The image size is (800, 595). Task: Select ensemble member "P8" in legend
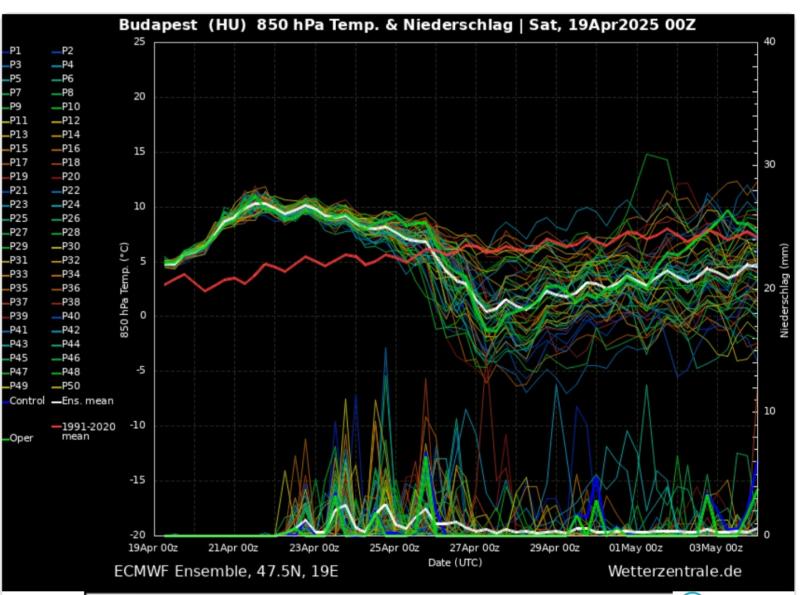coord(63,93)
